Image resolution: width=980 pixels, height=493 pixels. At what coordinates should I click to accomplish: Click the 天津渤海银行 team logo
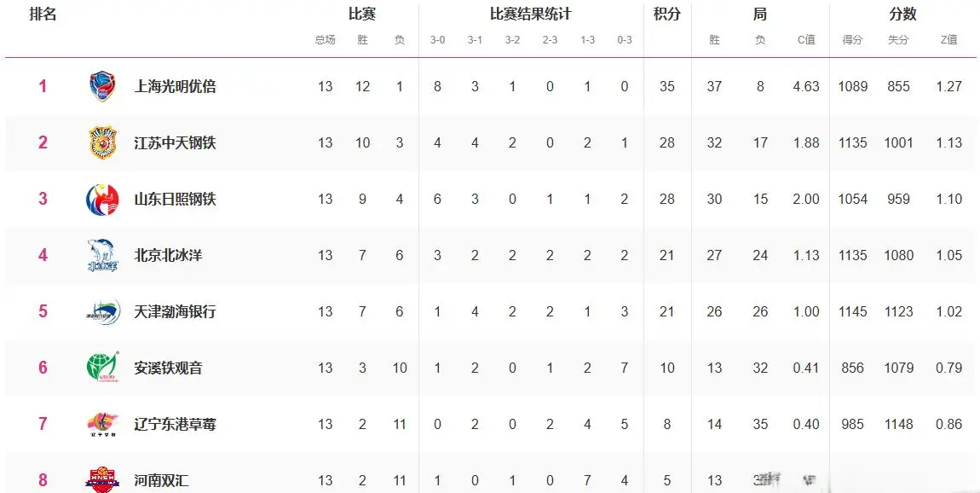pos(102,311)
